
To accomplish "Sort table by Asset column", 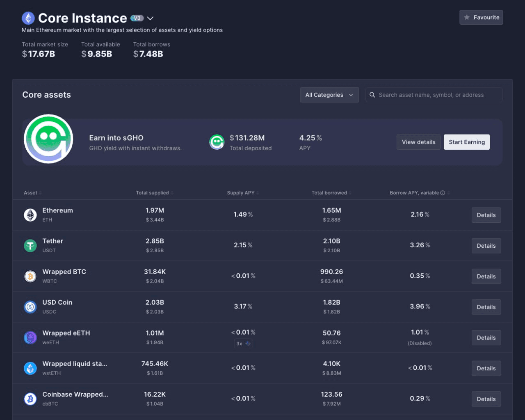I will click(33, 193).
